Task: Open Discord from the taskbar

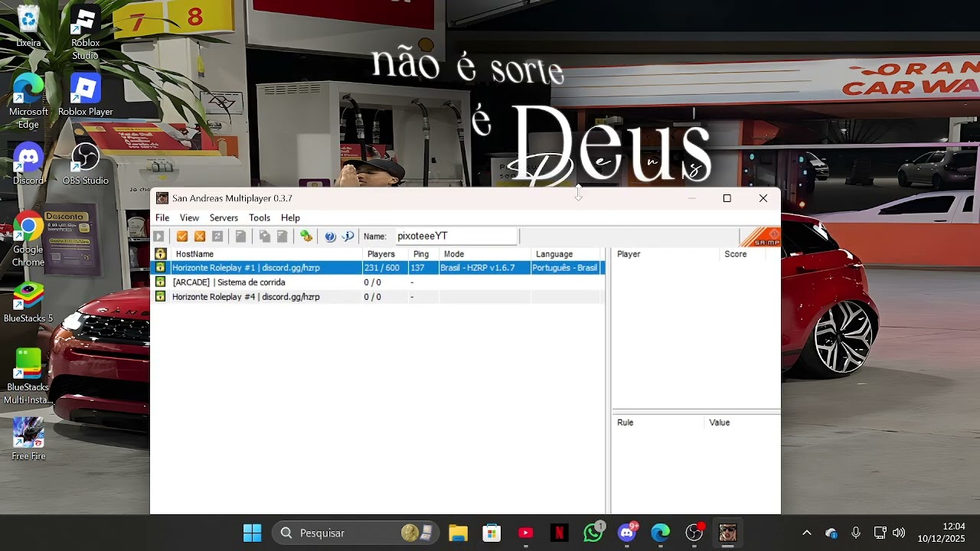Action: [627, 533]
